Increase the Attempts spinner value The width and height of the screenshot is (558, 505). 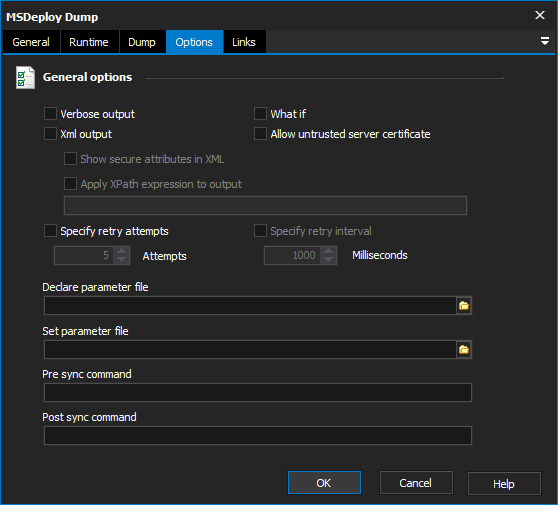click(121, 251)
